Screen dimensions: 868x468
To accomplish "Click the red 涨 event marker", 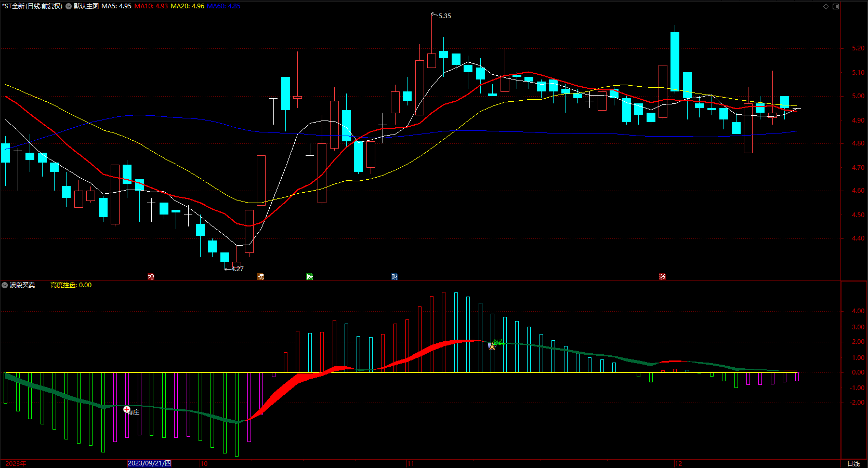I will tap(662, 277).
